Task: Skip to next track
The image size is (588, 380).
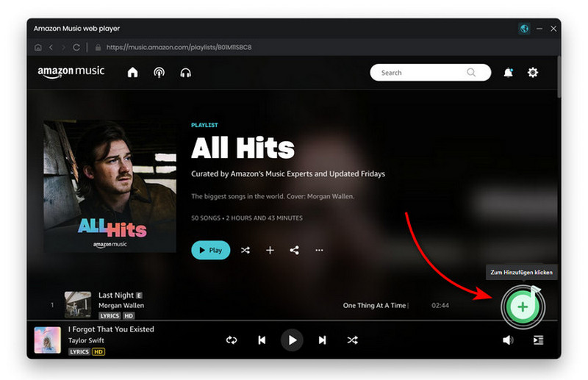Action: [x=322, y=340]
